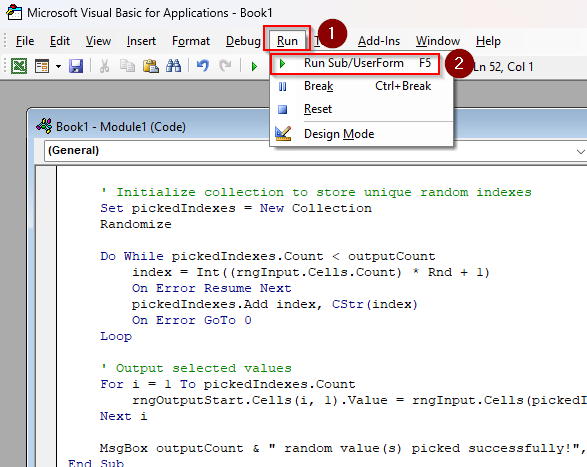This screenshot has width=587, height=467.
Task: Click the green Run play toolbar icon
Action: point(255,67)
